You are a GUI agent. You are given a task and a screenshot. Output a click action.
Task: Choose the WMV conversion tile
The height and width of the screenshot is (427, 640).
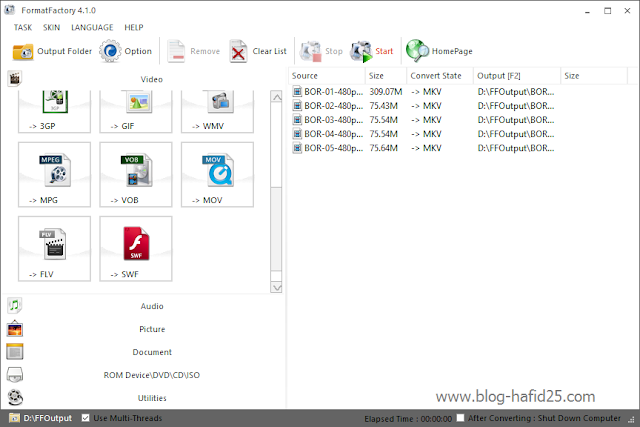(x=217, y=111)
